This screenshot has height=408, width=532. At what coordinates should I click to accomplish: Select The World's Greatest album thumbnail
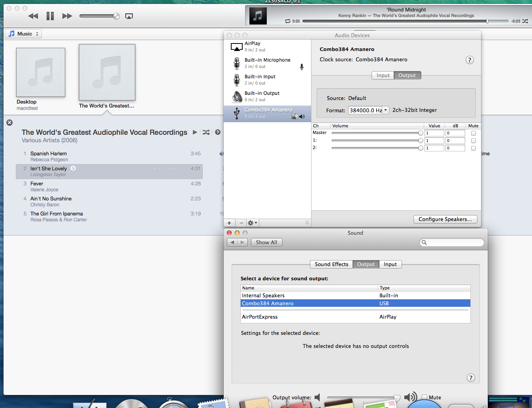point(107,72)
